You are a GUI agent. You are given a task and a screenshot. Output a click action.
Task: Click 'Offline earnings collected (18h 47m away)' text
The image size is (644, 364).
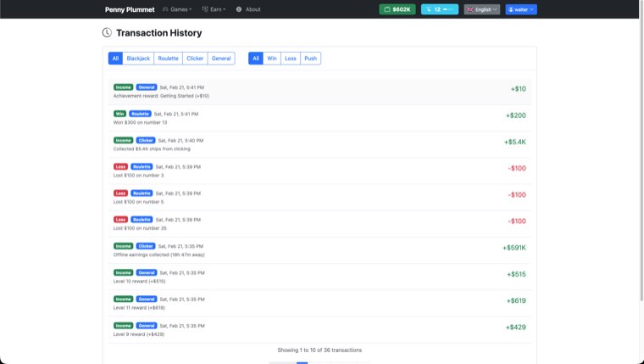159,255
